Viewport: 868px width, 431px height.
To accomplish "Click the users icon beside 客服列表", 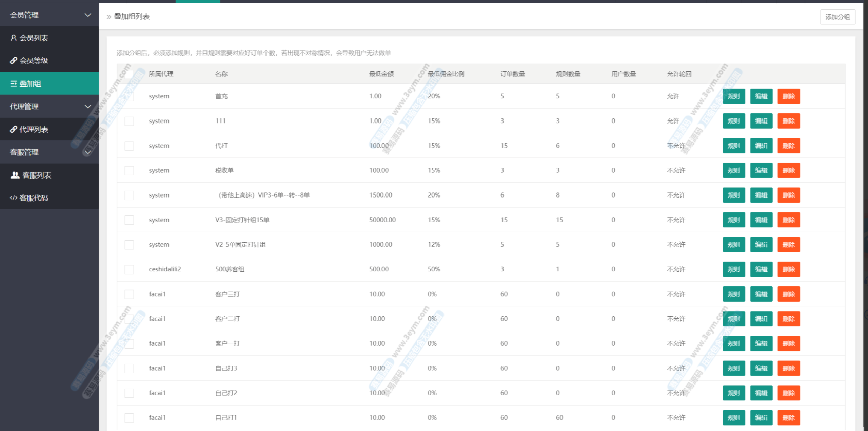I will point(15,175).
